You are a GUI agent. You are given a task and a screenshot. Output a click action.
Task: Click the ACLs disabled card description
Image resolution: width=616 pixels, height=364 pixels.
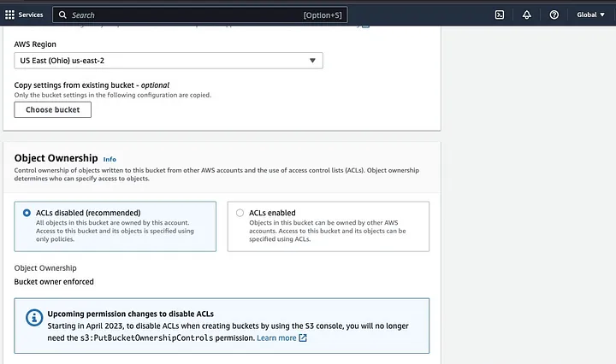(x=115, y=231)
